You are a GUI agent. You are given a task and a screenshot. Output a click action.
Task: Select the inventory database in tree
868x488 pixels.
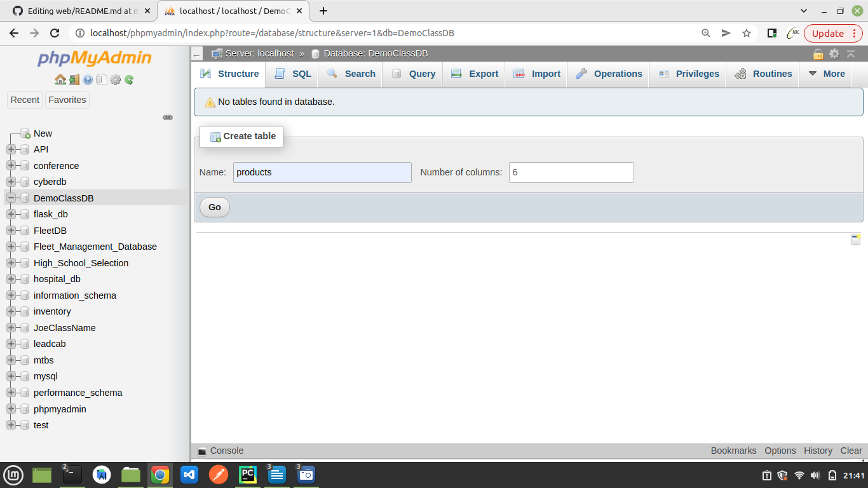point(52,311)
